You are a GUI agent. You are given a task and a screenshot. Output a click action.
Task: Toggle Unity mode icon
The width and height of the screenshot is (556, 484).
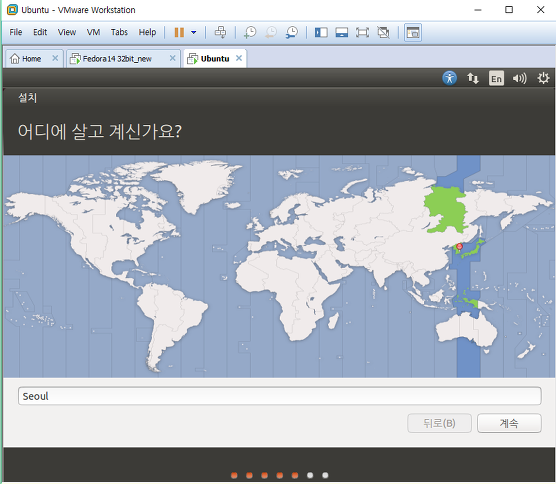[383, 33]
